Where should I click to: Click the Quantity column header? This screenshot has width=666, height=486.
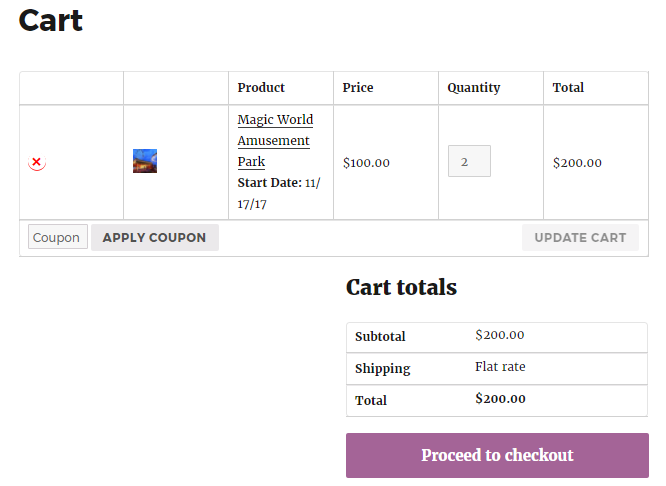(474, 88)
